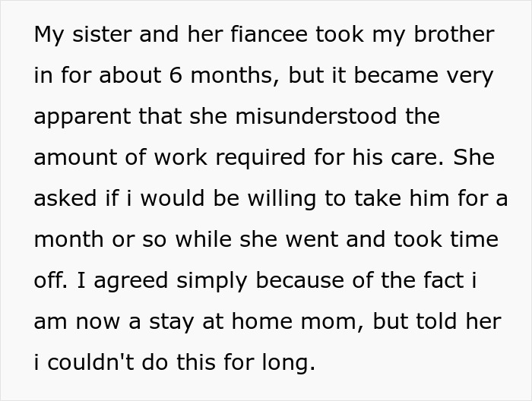The height and width of the screenshot is (401, 532).
Task: Click the word "asked"
Action: (x=63, y=199)
